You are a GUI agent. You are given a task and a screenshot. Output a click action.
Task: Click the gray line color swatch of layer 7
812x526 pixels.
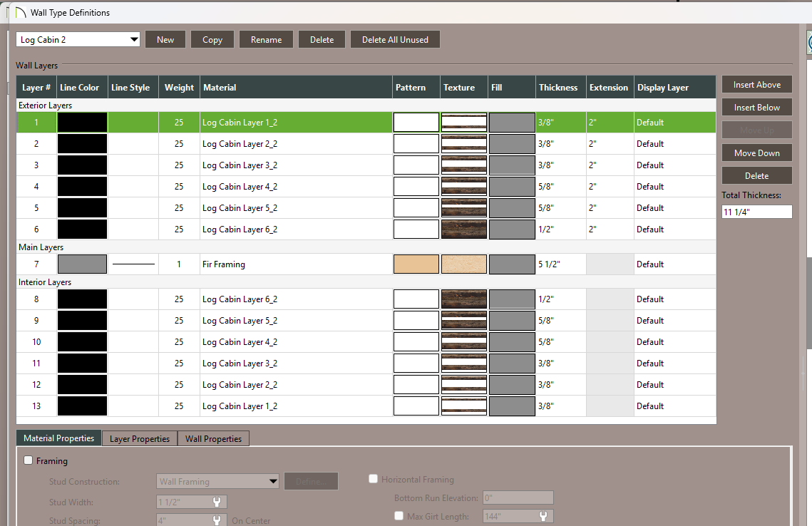pyautogui.click(x=82, y=264)
